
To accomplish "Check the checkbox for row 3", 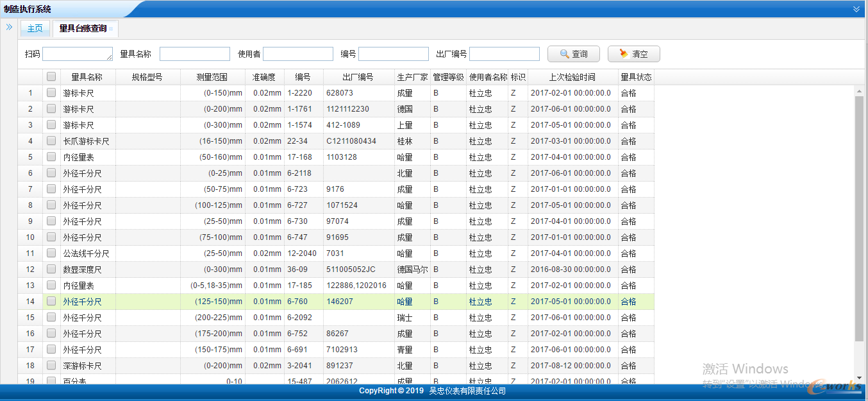I will [51, 124].
